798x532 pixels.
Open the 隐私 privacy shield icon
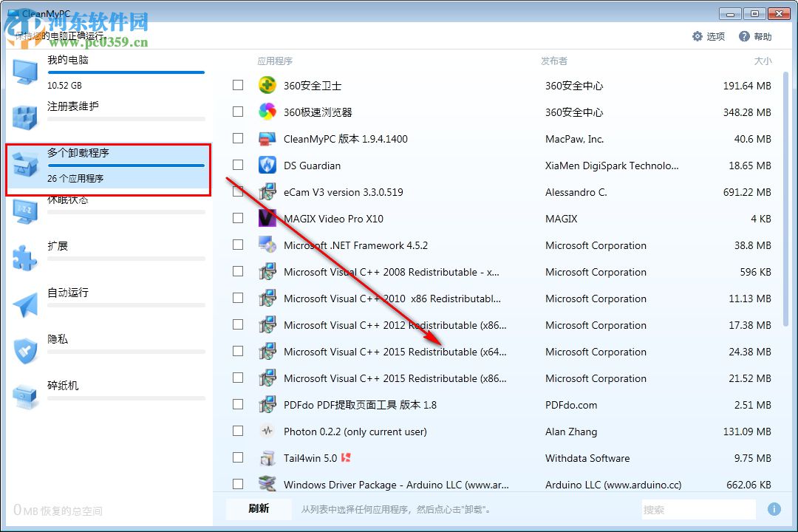coord(26,347)
